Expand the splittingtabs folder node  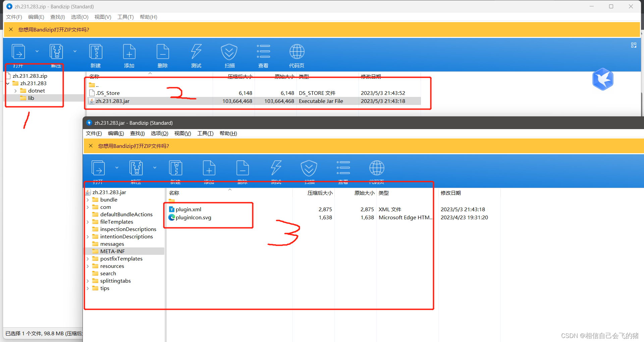(x=88, y=281)
